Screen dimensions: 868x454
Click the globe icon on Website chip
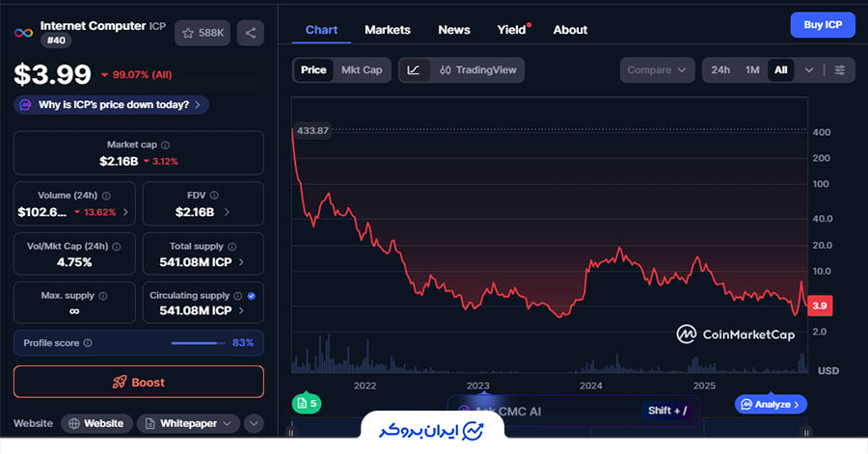74,423
